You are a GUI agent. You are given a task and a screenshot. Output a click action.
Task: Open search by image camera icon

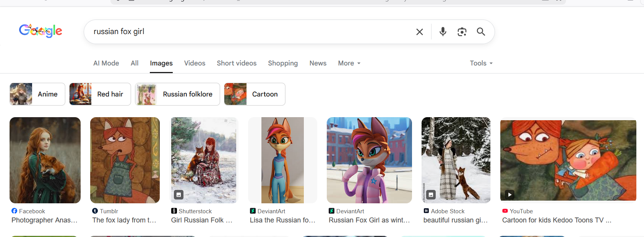tap(462, 32)
